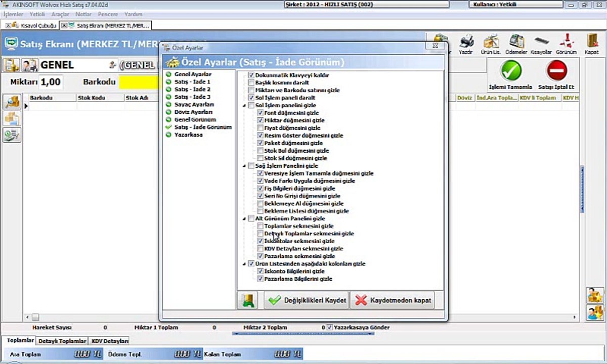Click the Kaydetmeden kapat button
The height and width of the screenshot is (364, 607).
point(392,300)
